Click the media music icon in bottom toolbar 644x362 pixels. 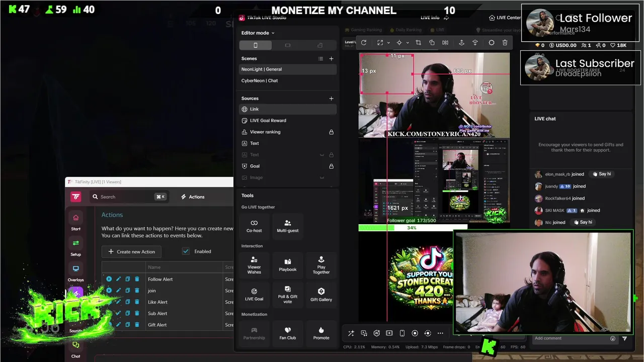coord(364,333)
